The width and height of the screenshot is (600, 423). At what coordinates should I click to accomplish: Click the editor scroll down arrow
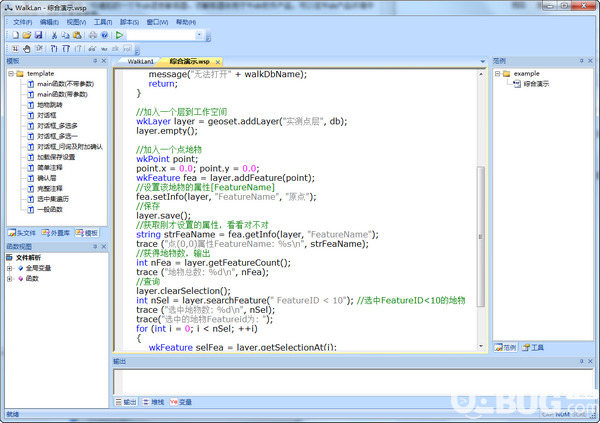click(481, 346)
